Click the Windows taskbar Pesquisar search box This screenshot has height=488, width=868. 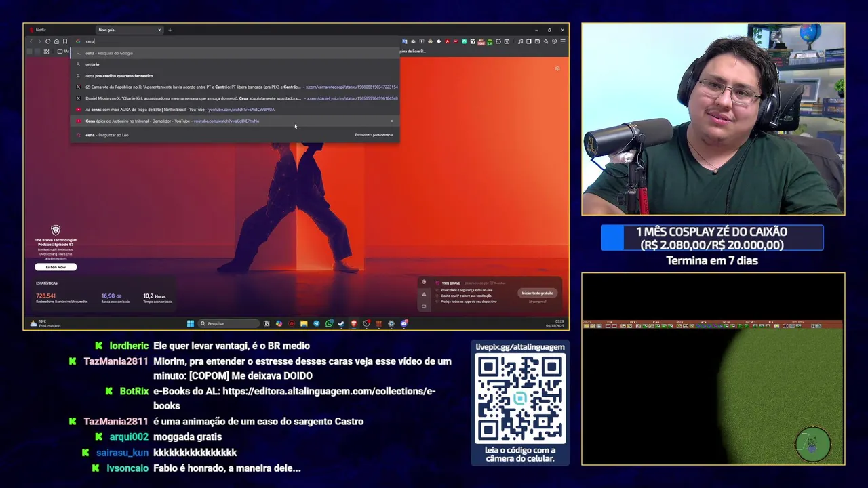point(229,323)
